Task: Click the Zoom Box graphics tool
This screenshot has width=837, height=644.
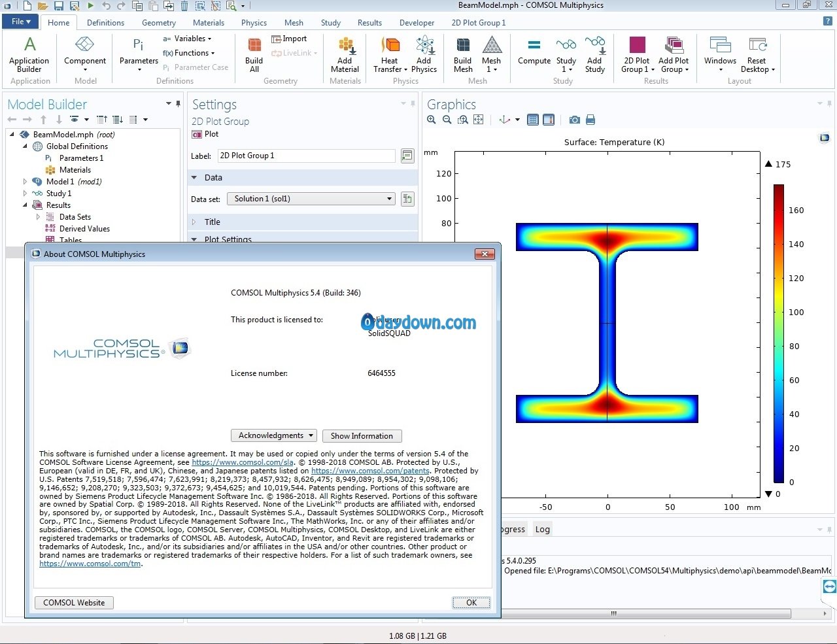Action: point(463,120)
